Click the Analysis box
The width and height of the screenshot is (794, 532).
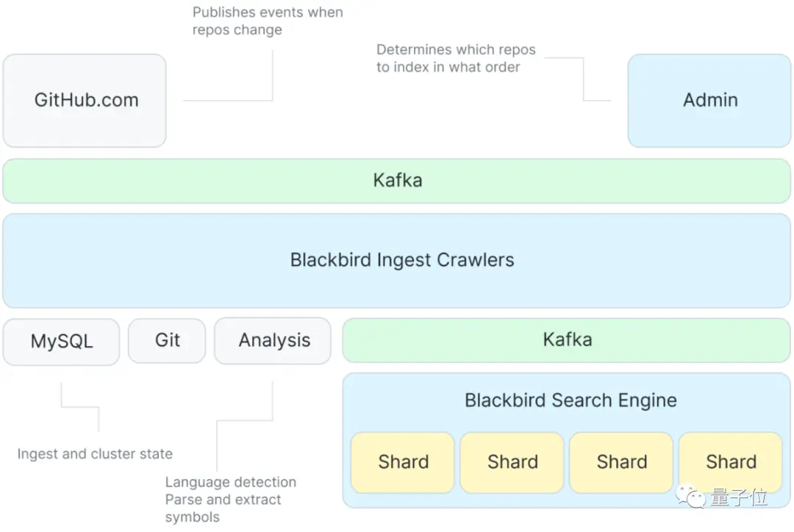(273, 341)
